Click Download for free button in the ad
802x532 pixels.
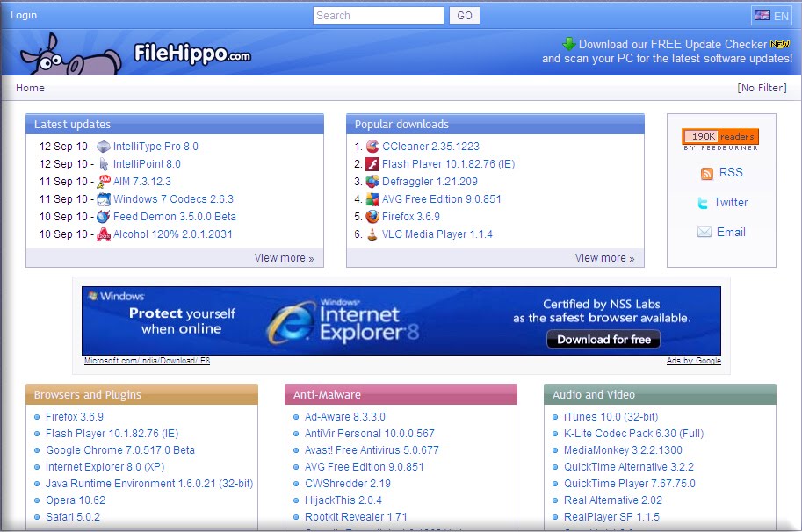point(603,340)
